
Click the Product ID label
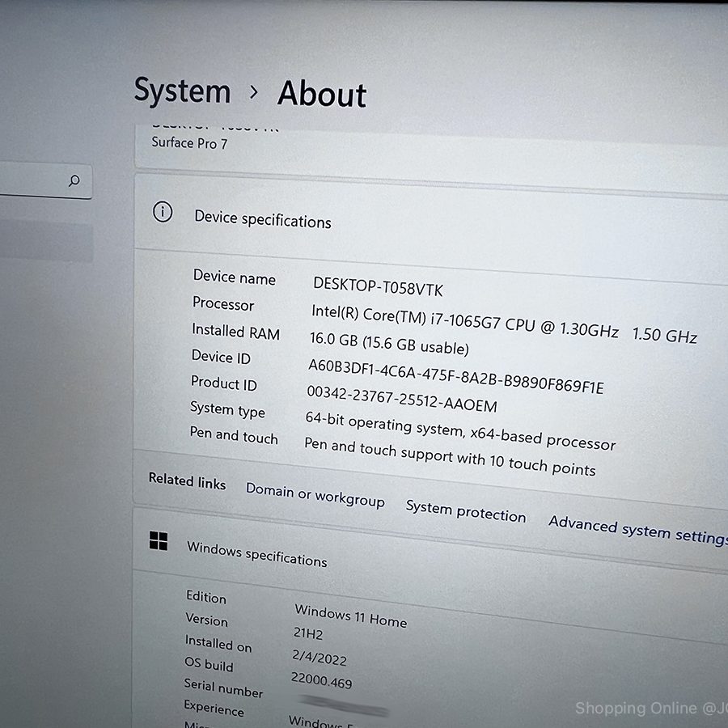pyautogui.click(x=224, y=383)
